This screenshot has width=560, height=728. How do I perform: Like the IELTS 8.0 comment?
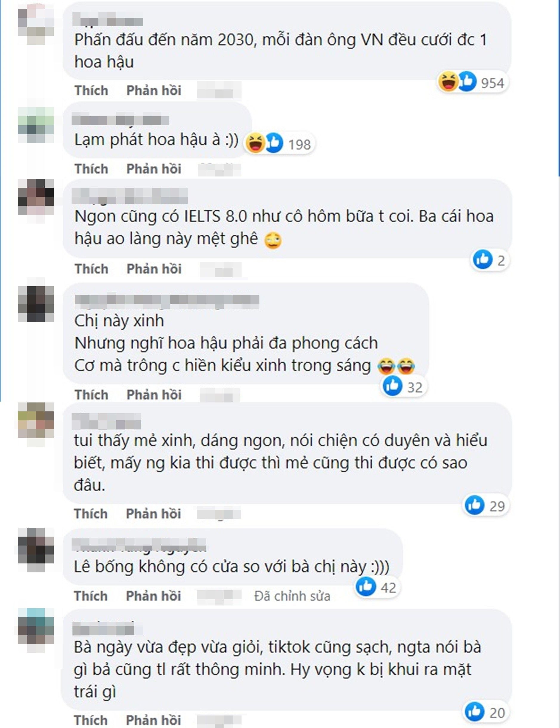[91, 269]
